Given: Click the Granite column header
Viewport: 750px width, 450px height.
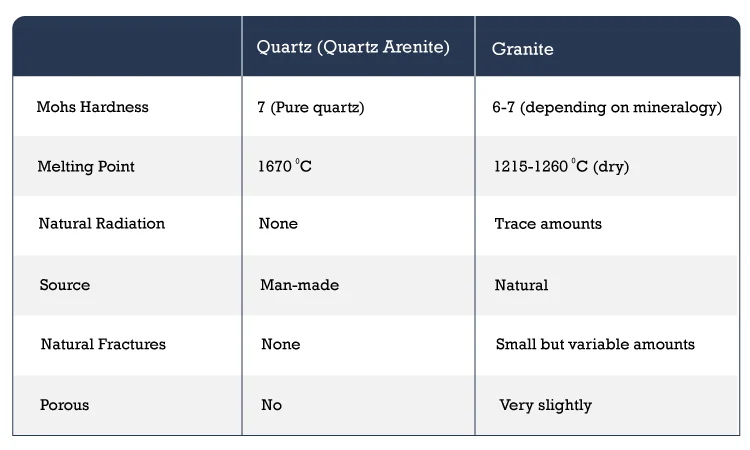Looking at the screenshot, I should coord(522,49).
